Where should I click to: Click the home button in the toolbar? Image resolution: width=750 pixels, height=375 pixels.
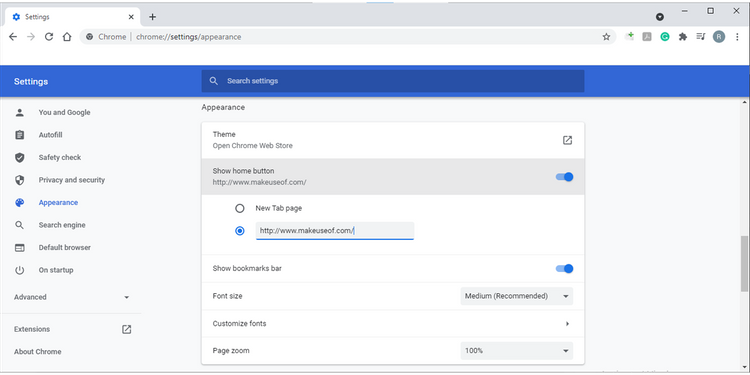point(67,37)
